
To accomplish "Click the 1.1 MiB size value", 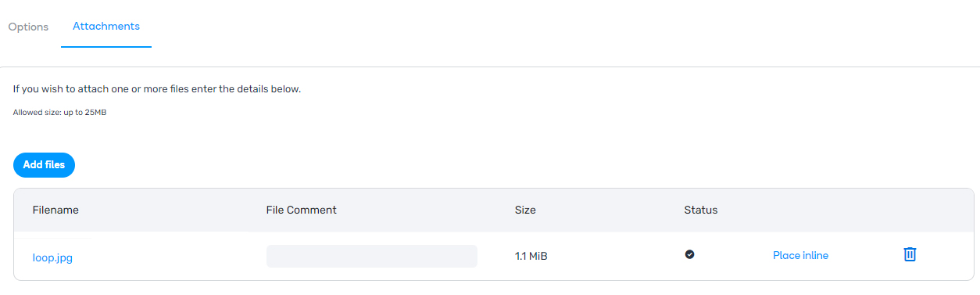I will (531, 256).
